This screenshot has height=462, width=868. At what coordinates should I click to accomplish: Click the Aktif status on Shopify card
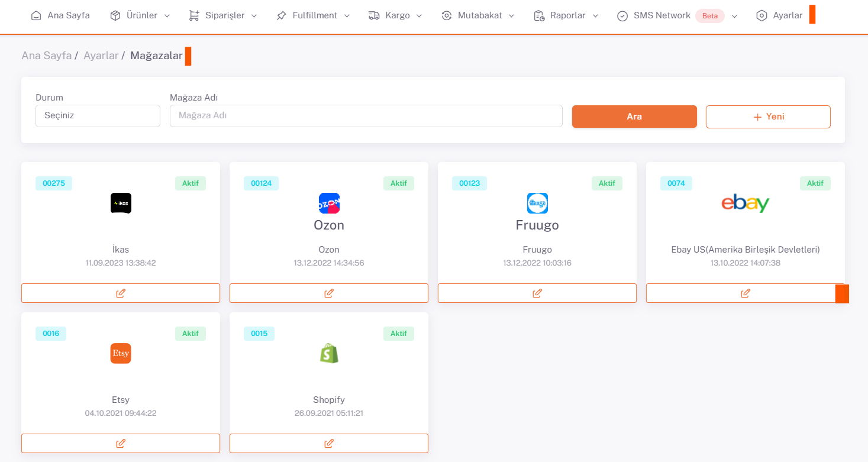[x=399, y=334]
